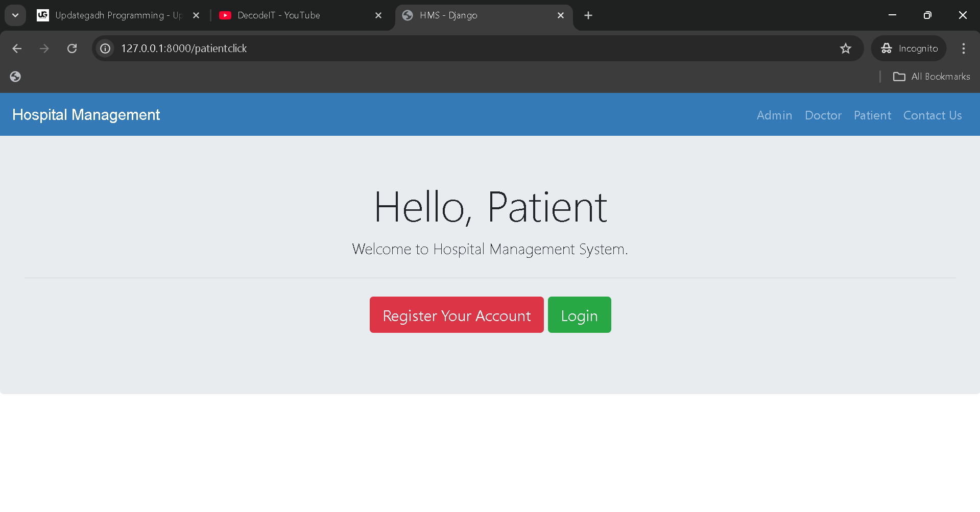The height and width of the screenshot is (512, 980).
Task: Close the DecodeIT YouTube tab
Action: tap(378, 15)
